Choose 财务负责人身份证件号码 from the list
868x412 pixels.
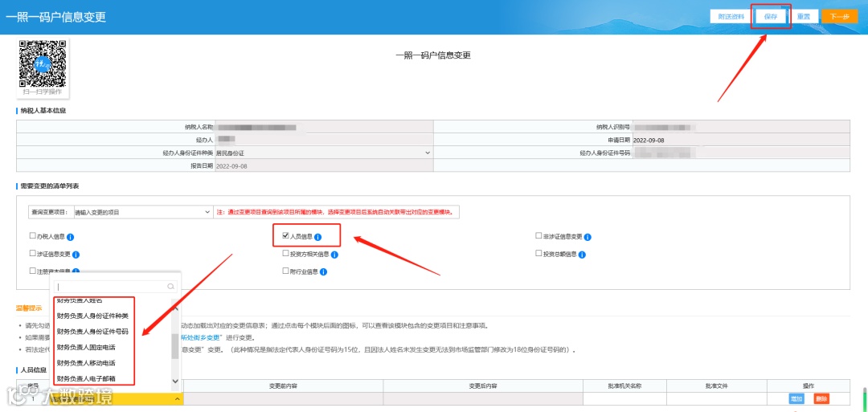click(x=93, y=331)
